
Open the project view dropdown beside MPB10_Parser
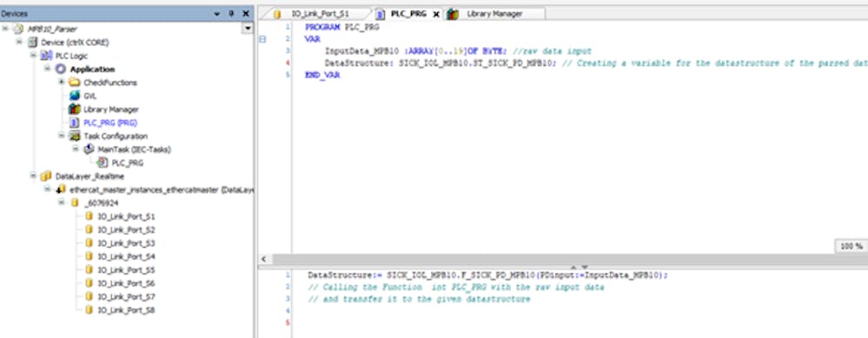click(x=248, y=28)
